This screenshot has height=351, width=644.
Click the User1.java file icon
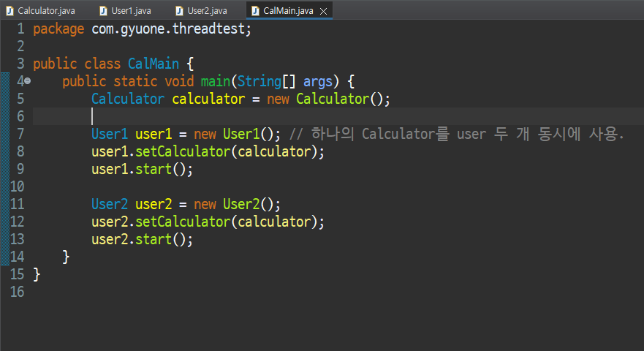click(103, 11)
